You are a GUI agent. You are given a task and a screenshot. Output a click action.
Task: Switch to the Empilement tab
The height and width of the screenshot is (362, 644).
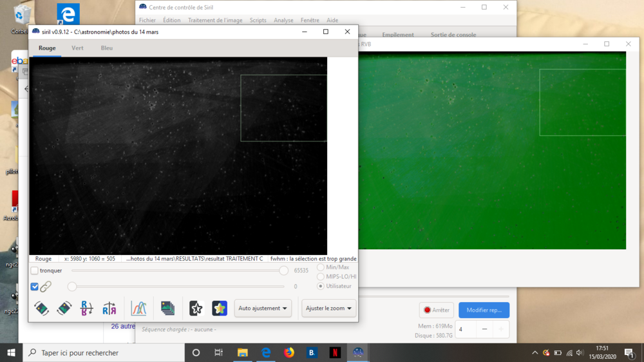pyautogui.click(x=398, y=35)
